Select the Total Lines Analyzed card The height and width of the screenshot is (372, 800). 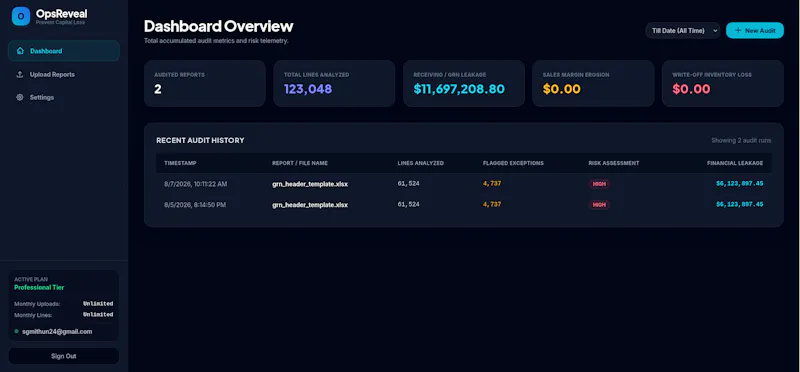point(334,83)
